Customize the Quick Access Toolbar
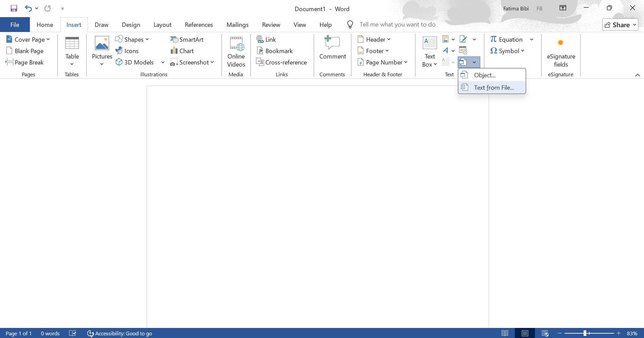The height and width of the screenshot is (338, 644). (x=62, y=8)
